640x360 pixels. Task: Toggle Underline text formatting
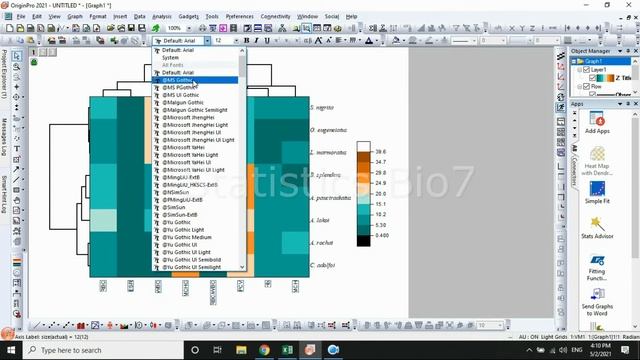[267, 40]
